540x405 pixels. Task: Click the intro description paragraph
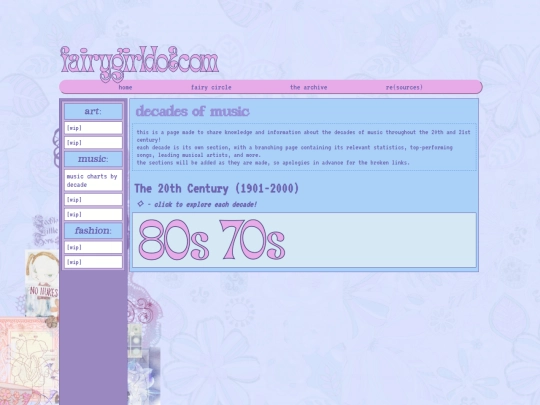pos(304,147)
